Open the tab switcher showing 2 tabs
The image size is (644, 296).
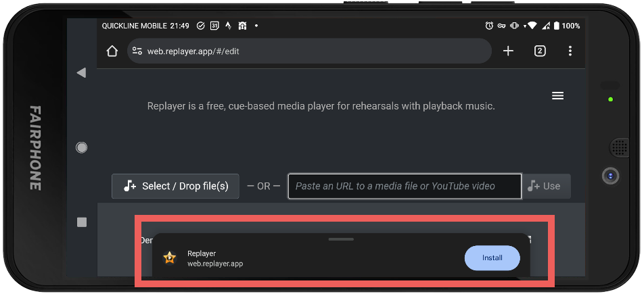(540, 51)
